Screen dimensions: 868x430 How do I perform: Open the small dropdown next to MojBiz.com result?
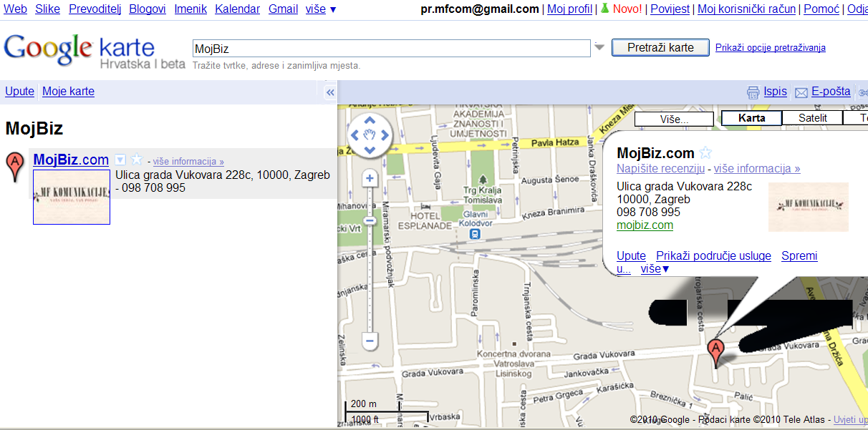click(x=120, y=160)
